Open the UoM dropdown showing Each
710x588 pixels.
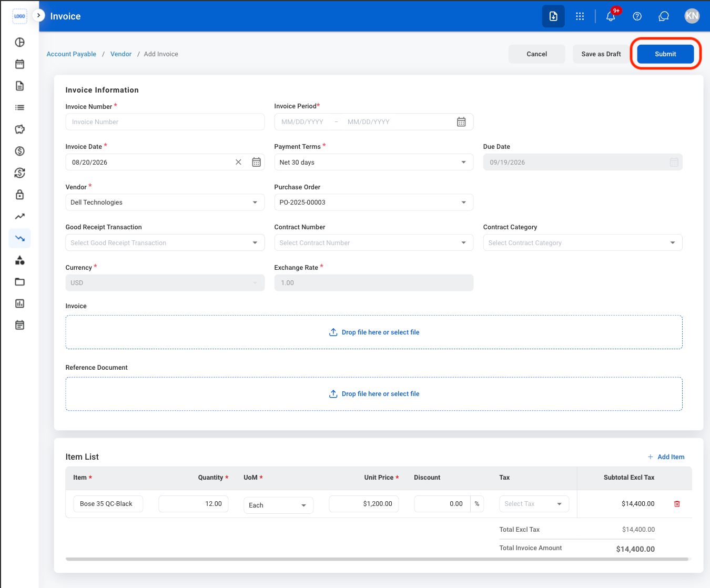click(278, 505)
